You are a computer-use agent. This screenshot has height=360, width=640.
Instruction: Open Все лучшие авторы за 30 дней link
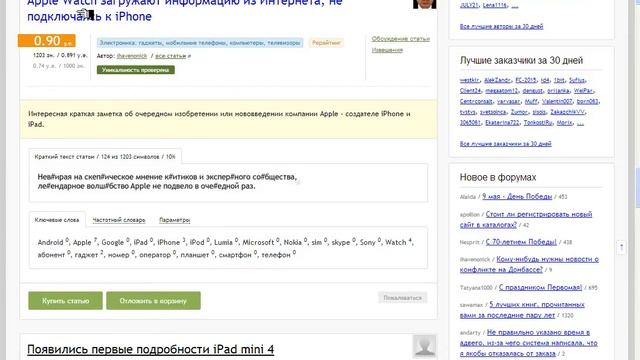pos(501,26)
